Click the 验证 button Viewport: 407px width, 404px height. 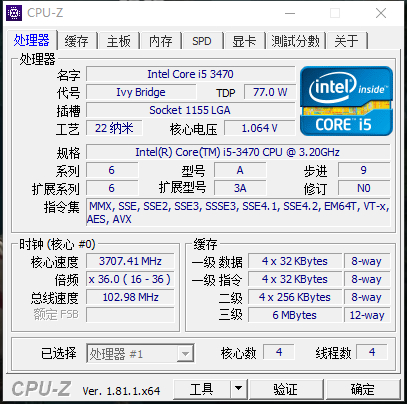(x=286, y=388)
